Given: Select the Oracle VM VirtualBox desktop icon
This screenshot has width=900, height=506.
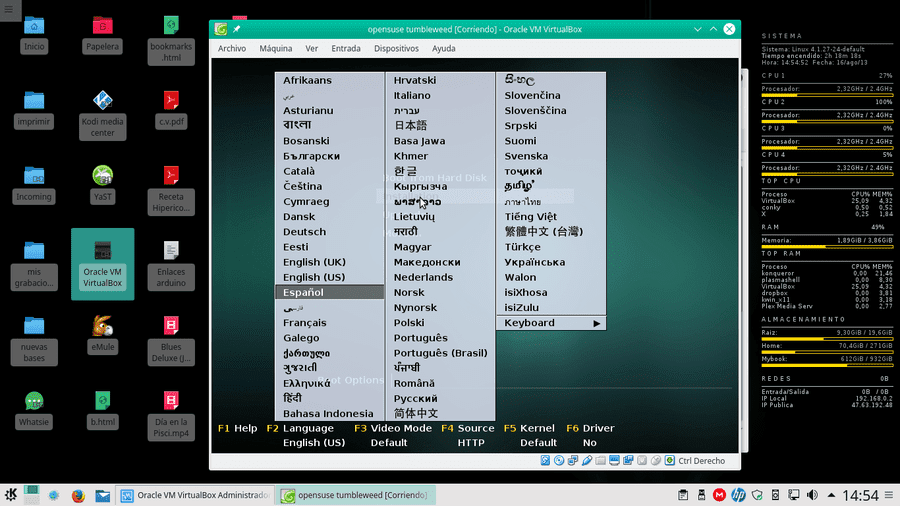Looking at the screenshot, I should (x=103, y=264).
